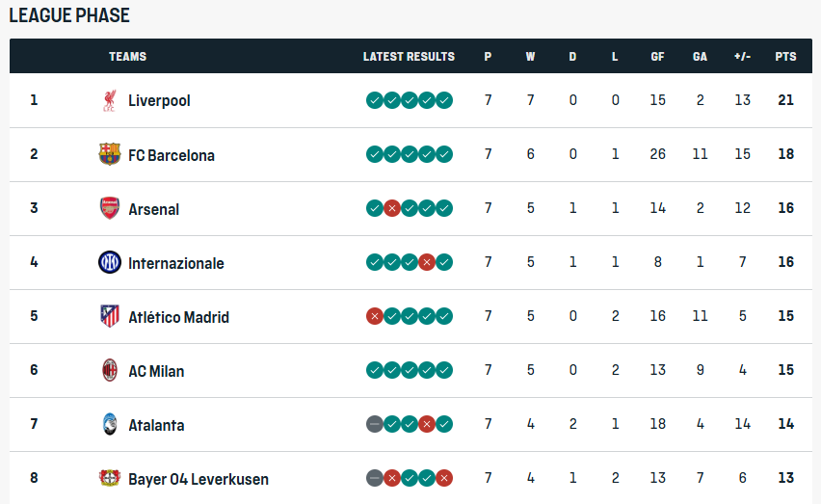This screenshot has width=821, height=504.
Task: Click Atalanta's grey draw result icon
Action: tap(375, 424)
